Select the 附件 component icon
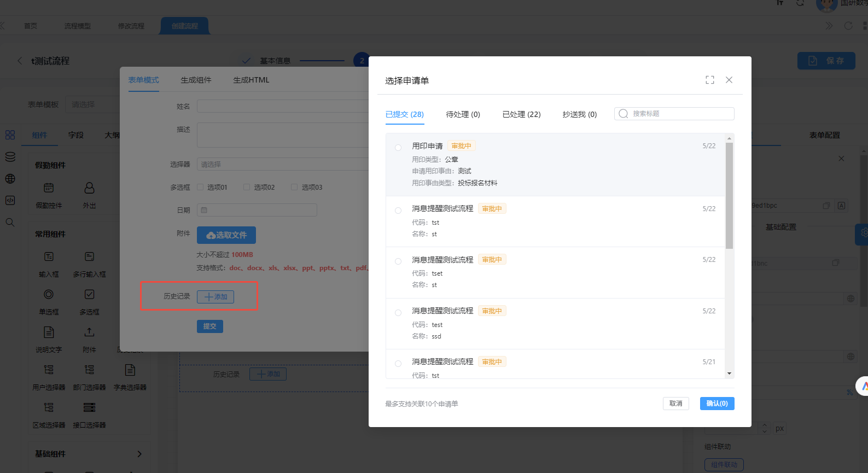Image resolution: width=868 pixels, height=473 pixels. 89,332
